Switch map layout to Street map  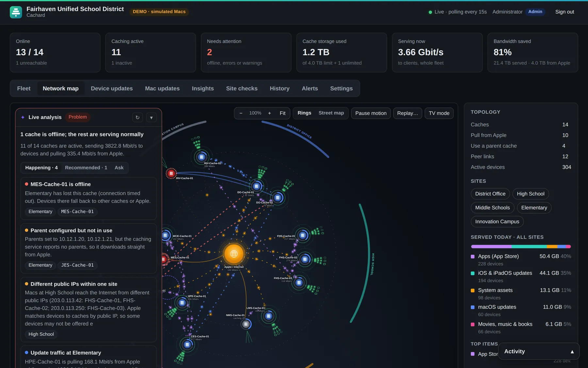click(x=331, y=113)
